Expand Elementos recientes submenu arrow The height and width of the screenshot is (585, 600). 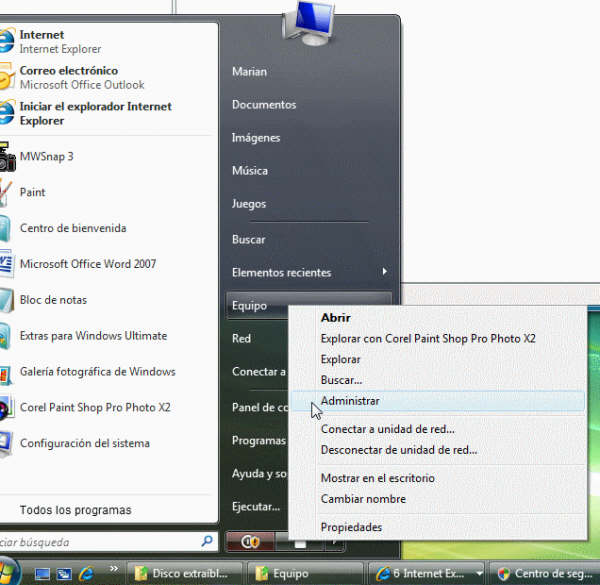coord(385,271)
